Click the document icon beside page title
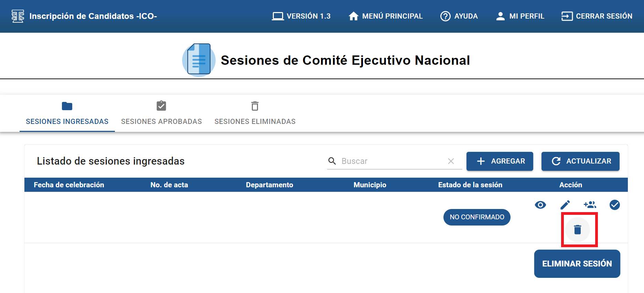 click(x=198, y=60)
